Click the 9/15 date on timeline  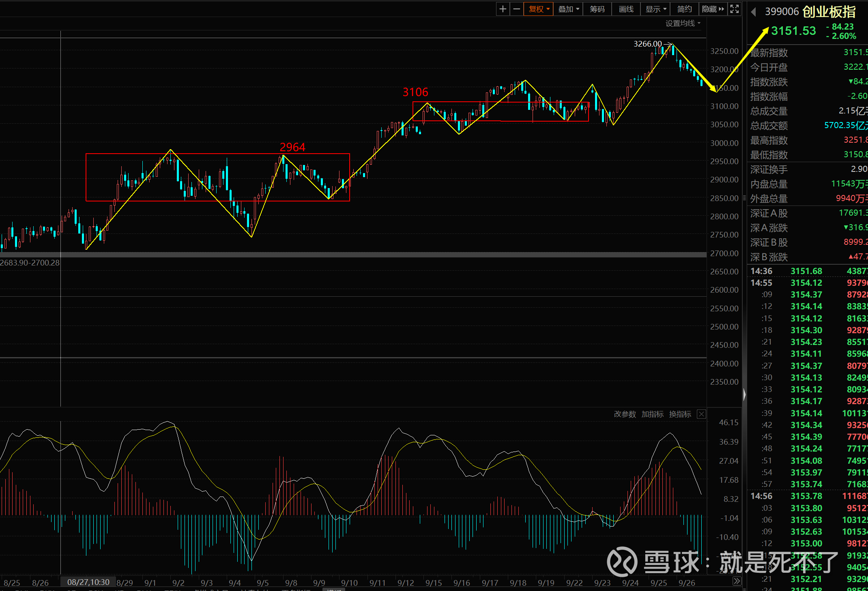[434, 583]
